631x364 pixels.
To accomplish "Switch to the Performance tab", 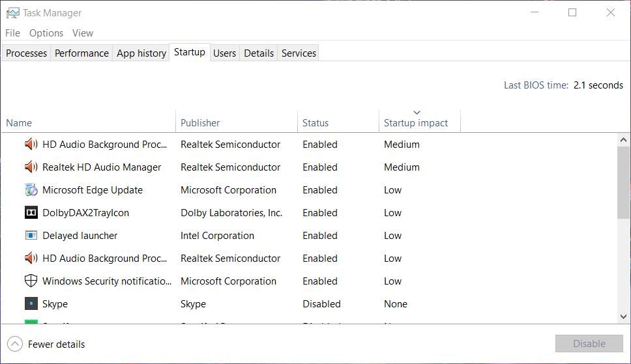I will pyautogui.click(x=81, y=53).
